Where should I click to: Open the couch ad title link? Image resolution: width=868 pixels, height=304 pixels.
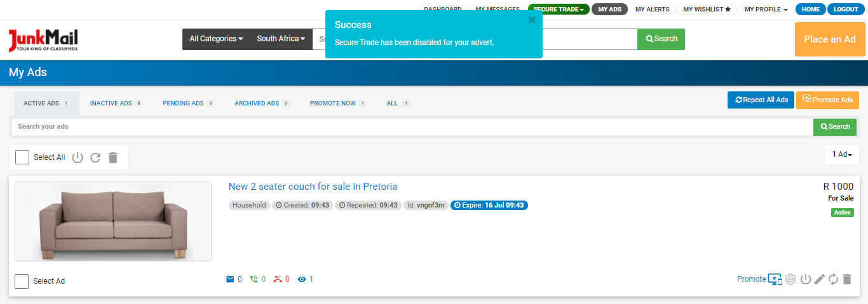coord(313,187)
